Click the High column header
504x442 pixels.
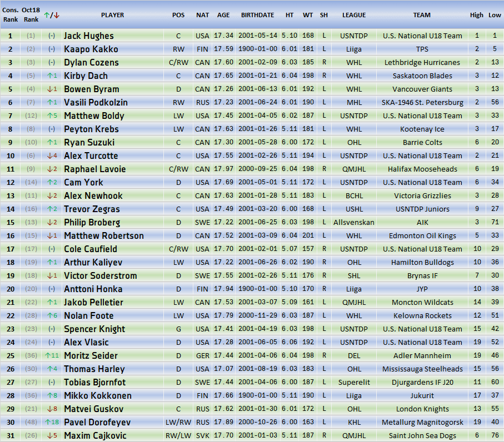coord(476,15)
